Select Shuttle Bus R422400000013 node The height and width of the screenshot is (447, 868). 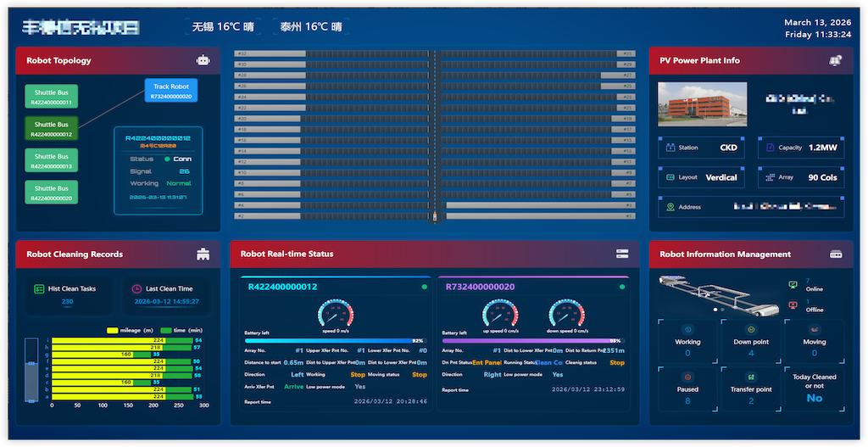[52, 160]
